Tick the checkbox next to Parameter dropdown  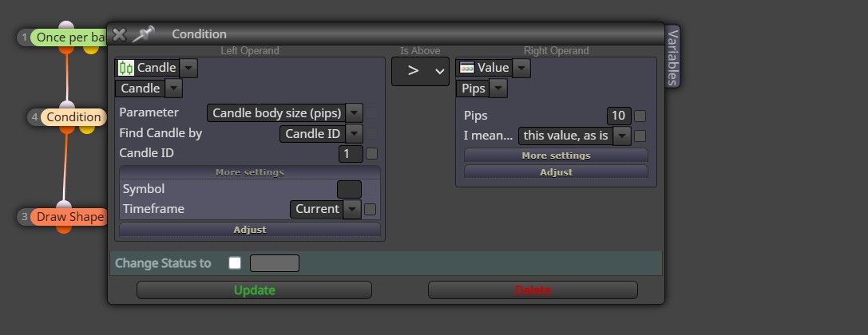[372, 113]
